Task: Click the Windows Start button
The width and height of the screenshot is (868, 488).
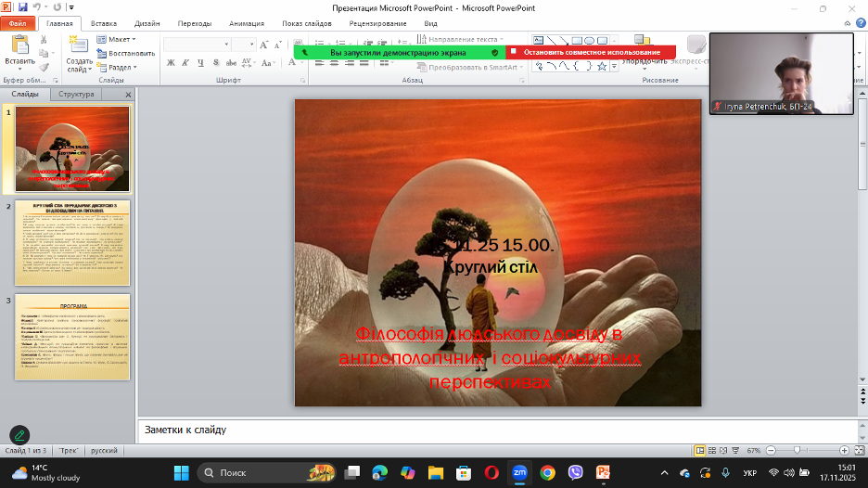Action: (182, 472)
